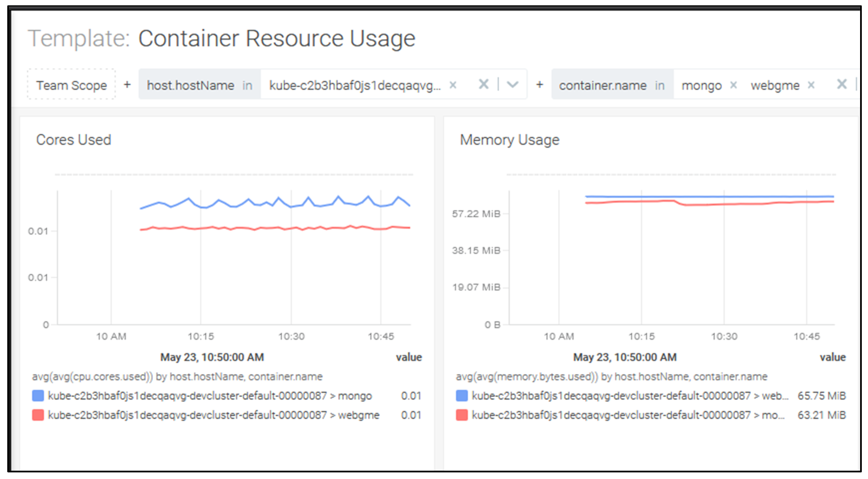Viewport: 868px width, 479px height.
Task: Select the webgme legend entry under Cores Used
Action: [x=213, y=415]
